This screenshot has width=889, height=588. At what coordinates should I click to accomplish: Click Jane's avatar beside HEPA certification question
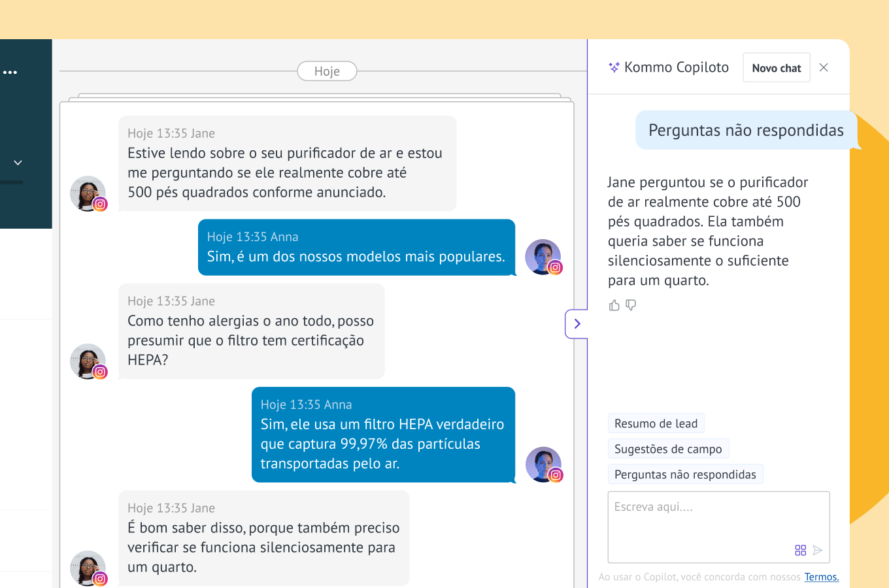click(x=88, y=361)
